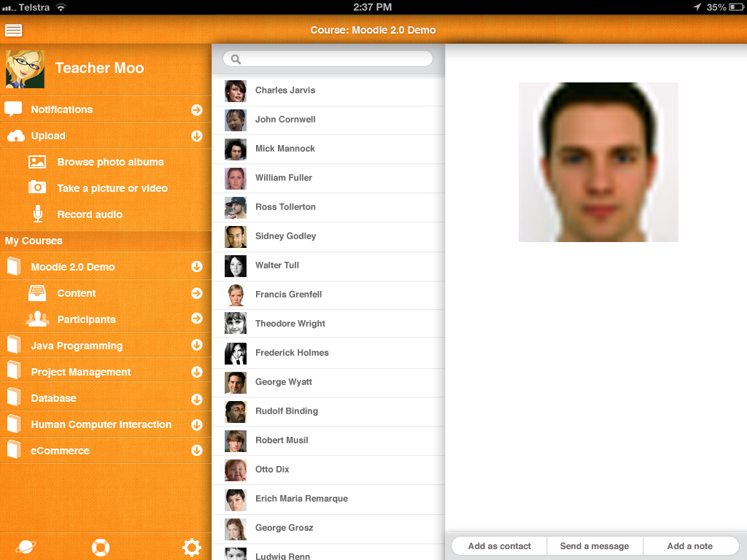Open the Content menu item
This screenshot has height=560, width=747.
point(106,293)
